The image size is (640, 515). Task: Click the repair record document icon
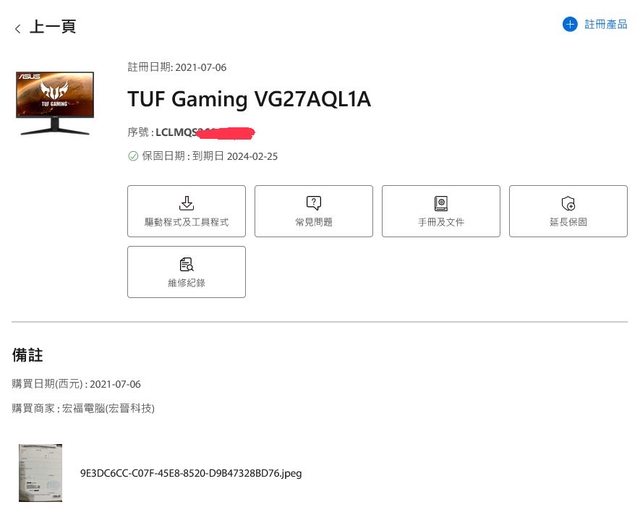(x=187, y=264)
